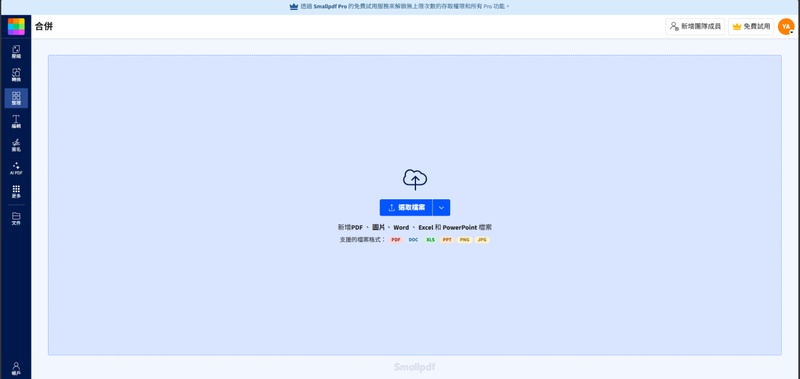Click the 免費試用 button
The width and height of the screenshot is (800, 379).
[751, 27]
